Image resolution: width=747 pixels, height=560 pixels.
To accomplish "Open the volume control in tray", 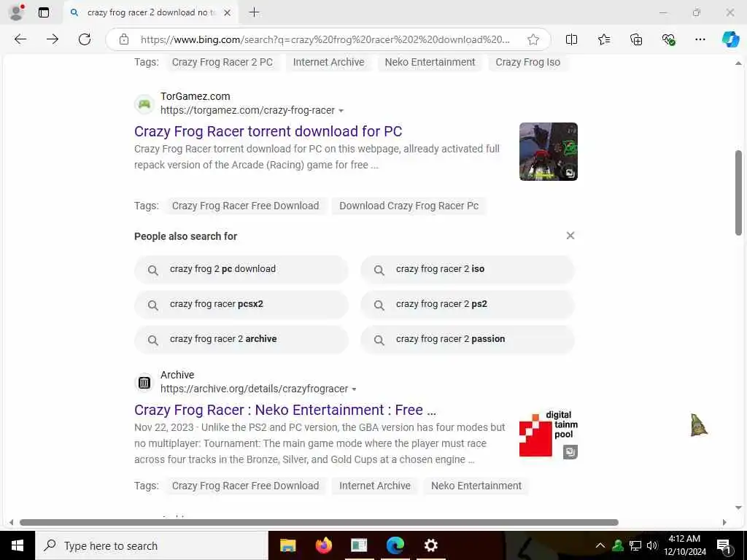I will pos(652,545).
